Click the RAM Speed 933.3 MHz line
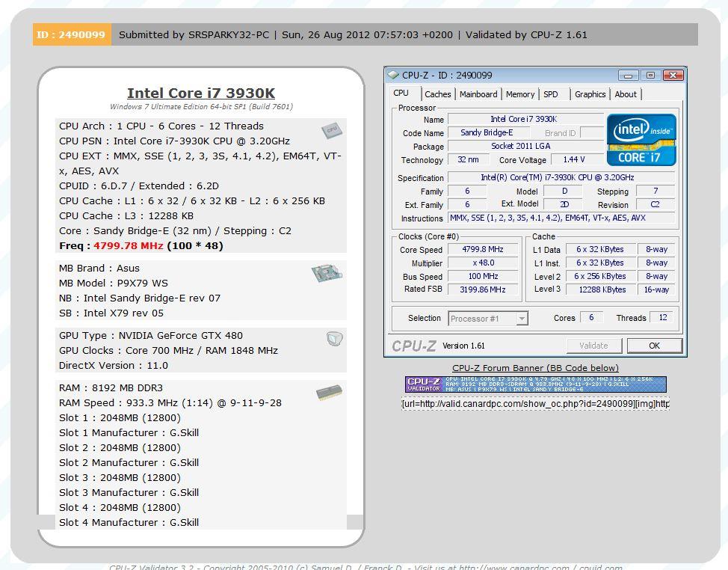Image resolution: width=728 pixels, height=570 pixels. [x=170, y=402]
